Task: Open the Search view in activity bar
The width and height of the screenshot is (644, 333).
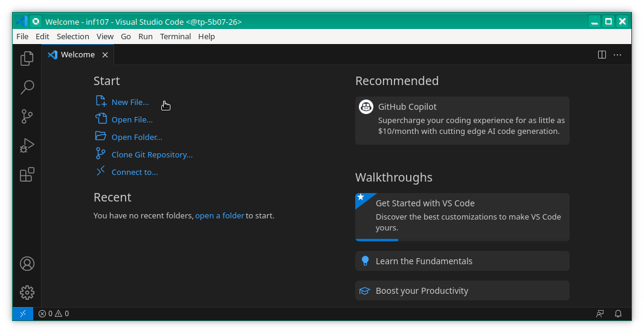Action: (27, 87)
